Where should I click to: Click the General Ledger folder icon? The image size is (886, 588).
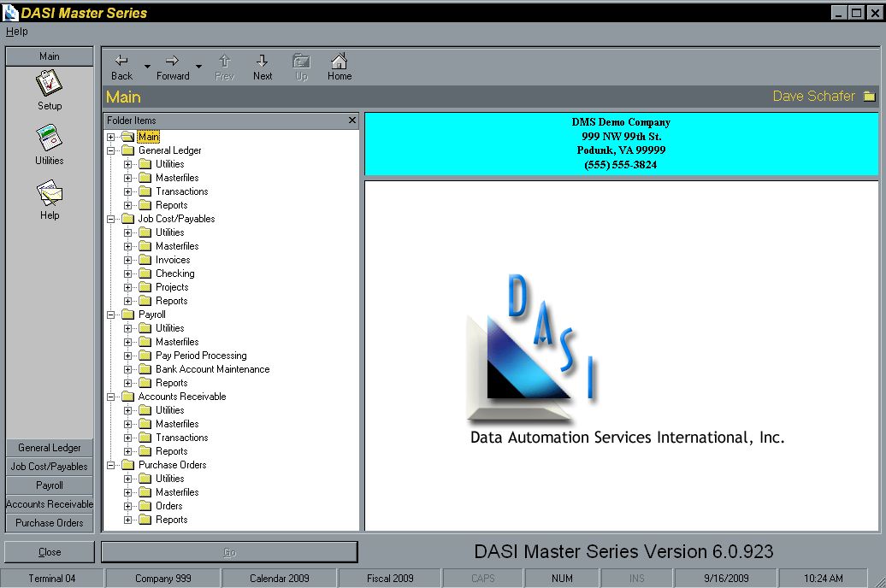click(128, 150)
